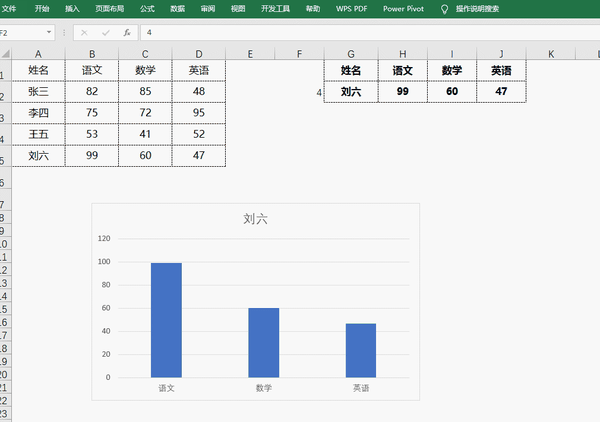Select bold 60 cell in column I
600x422 pixels.
click(x=452, y=92)
